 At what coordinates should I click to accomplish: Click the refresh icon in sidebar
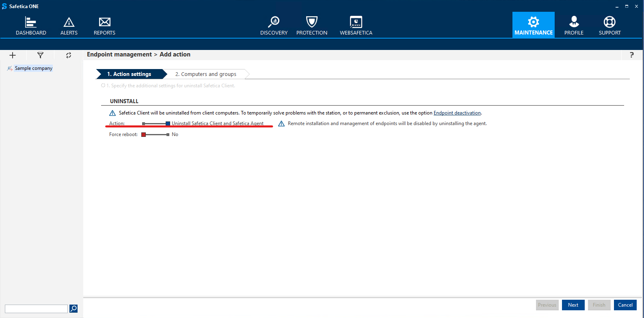tap(69, 55)
